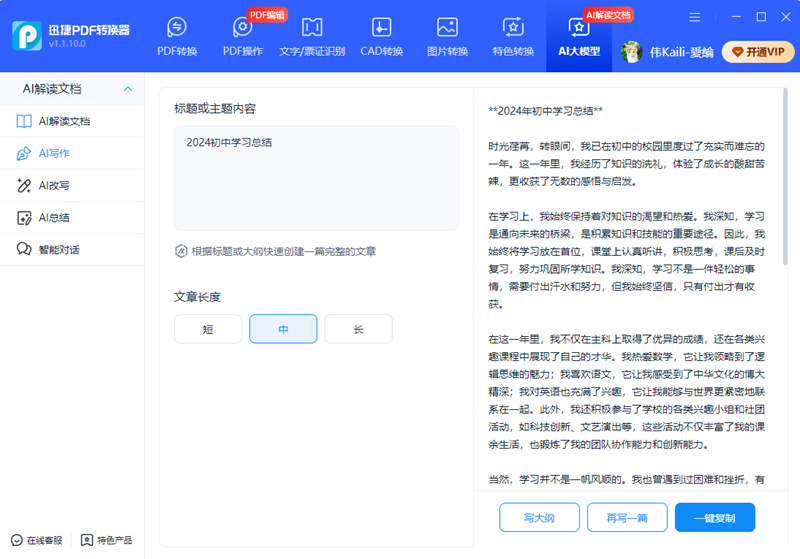Image resolution: width=800 pixels, height=559 pixels.
Task: Switch to 文字/票证识别 tab
Action: 312,36
